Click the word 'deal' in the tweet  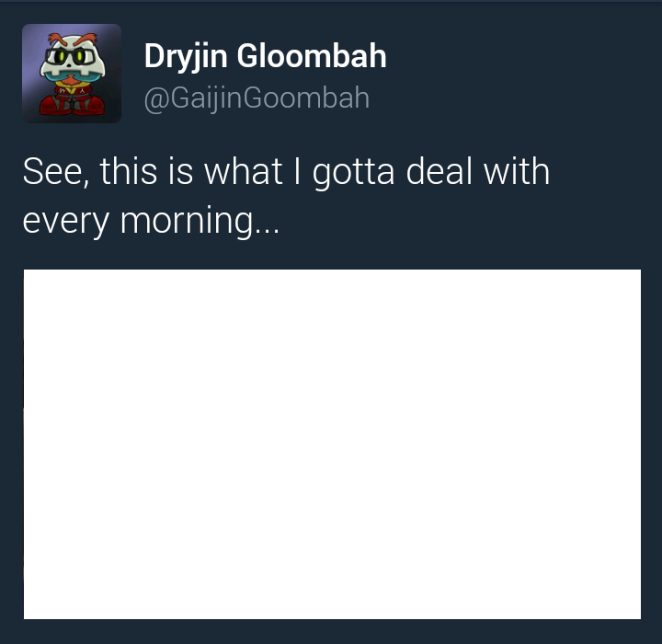439,171
